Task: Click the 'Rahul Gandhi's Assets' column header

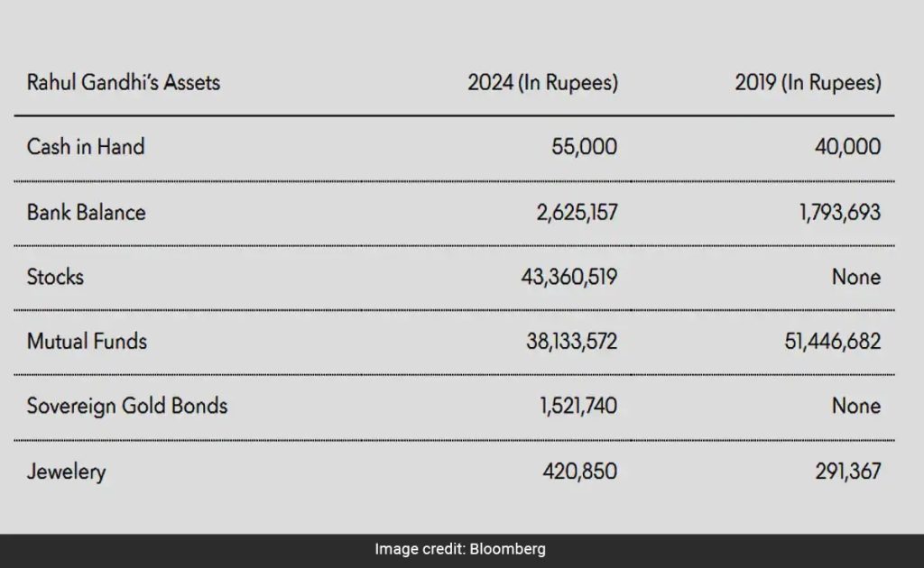Action: pyautogui.click(x=124, y=83)
